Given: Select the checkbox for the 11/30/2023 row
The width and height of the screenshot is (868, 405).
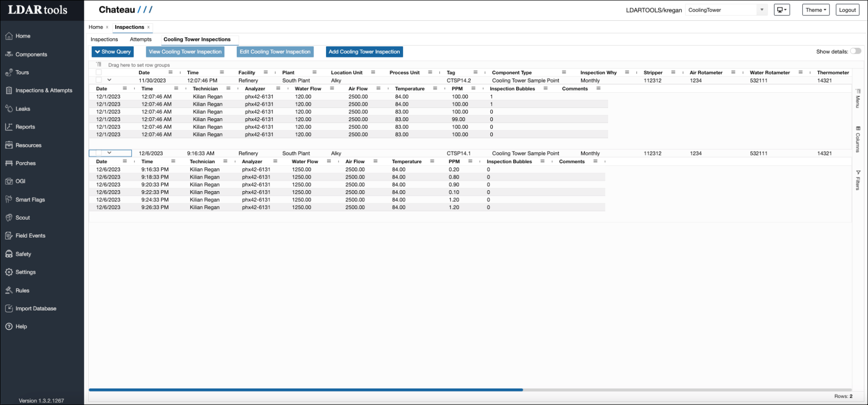Looking at the screenshot, I should [x=99, y=80].
